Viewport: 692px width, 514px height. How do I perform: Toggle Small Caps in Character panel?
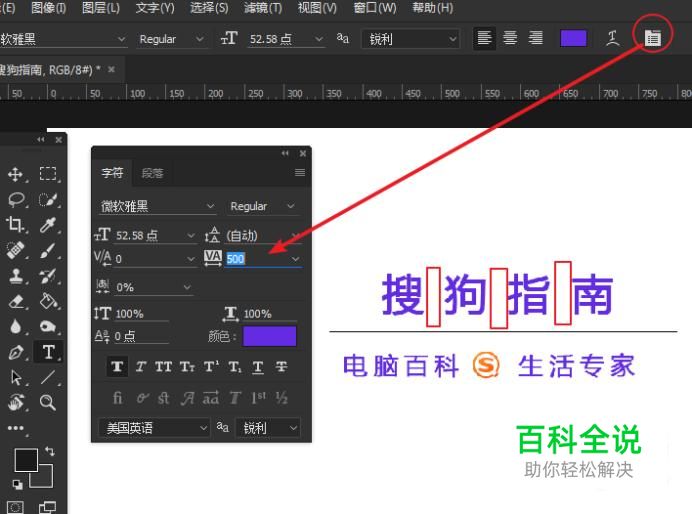pos(187,366)
